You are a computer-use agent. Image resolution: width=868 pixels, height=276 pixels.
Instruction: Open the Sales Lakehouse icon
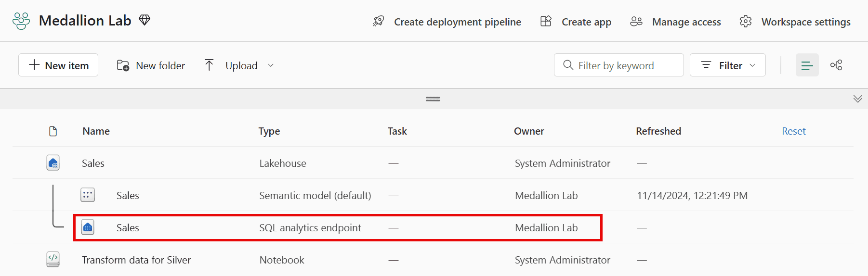(53, 163)
